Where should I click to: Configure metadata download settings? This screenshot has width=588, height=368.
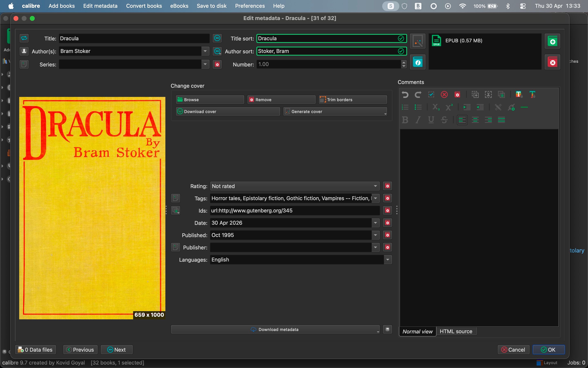click(388, 329)
